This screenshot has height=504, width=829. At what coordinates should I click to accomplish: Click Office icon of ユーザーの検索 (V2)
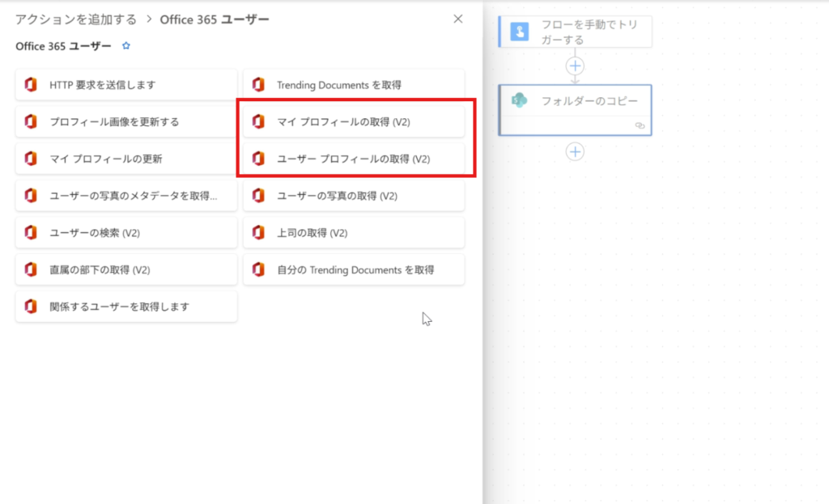pos(31,233)
